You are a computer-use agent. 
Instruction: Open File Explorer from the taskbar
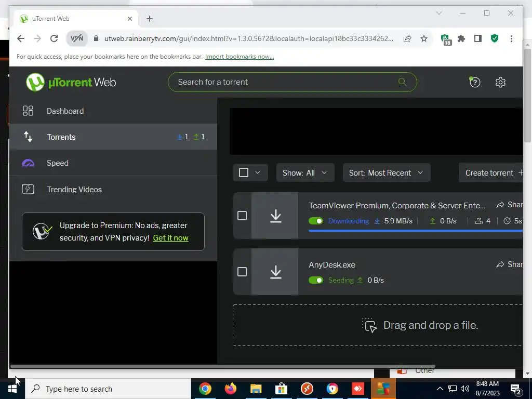click(x=256, y=389)
